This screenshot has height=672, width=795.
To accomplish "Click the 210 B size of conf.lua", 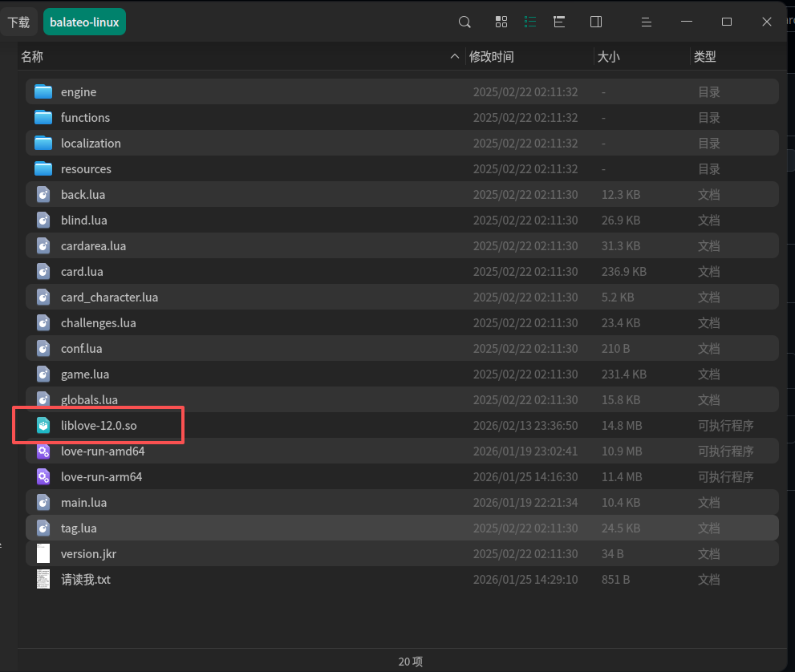I will pos(615,349).
